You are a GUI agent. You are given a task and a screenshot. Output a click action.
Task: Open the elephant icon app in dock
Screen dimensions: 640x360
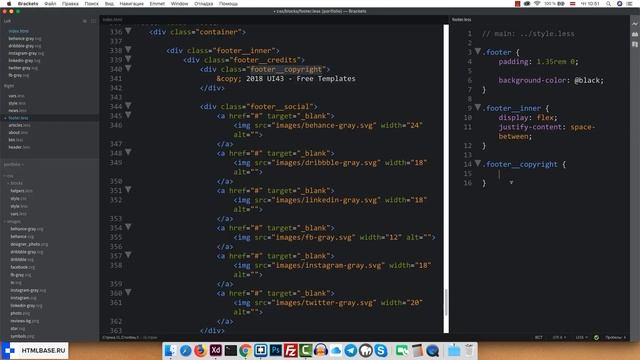[x=366, y=351]
